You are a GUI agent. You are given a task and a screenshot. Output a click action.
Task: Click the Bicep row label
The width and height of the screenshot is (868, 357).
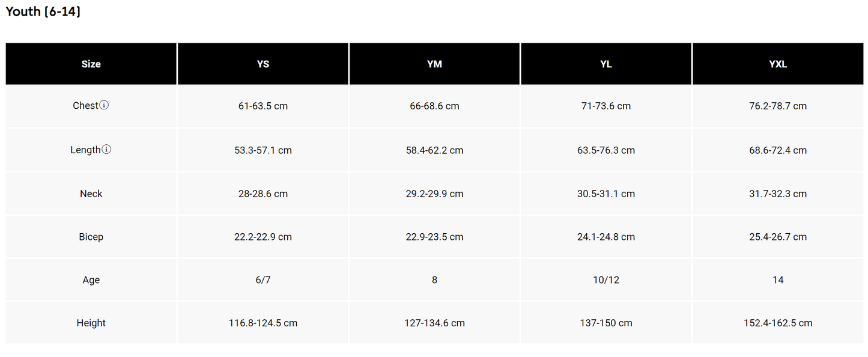tap(91, 237)
